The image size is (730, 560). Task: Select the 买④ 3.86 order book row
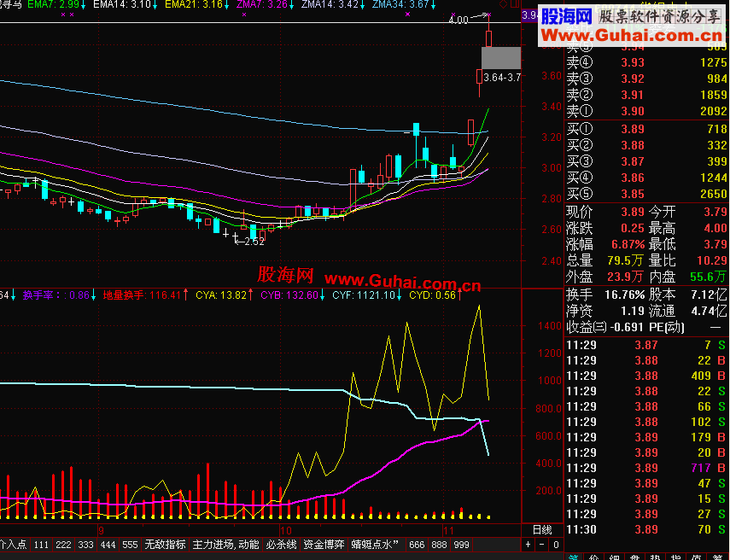point(646,178)
